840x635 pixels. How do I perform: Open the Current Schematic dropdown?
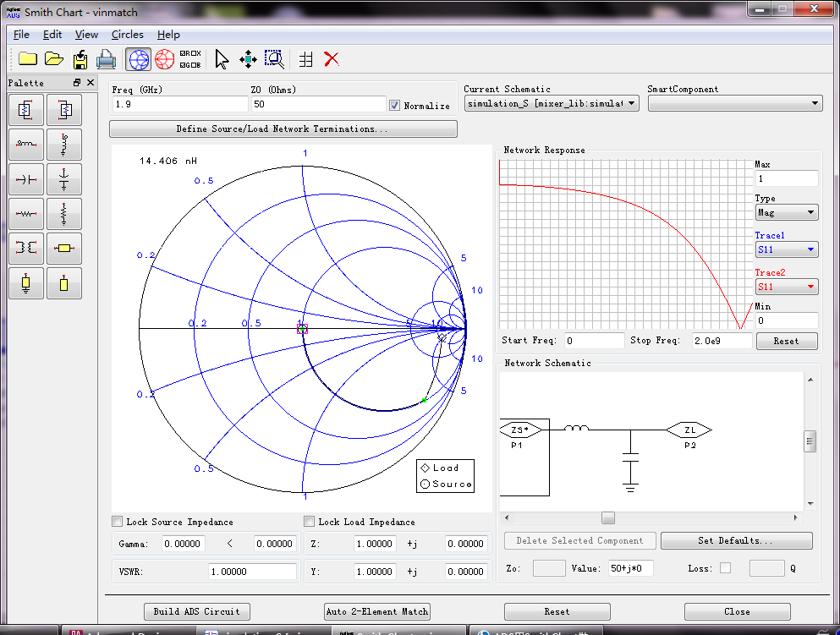tap(551, 103)
